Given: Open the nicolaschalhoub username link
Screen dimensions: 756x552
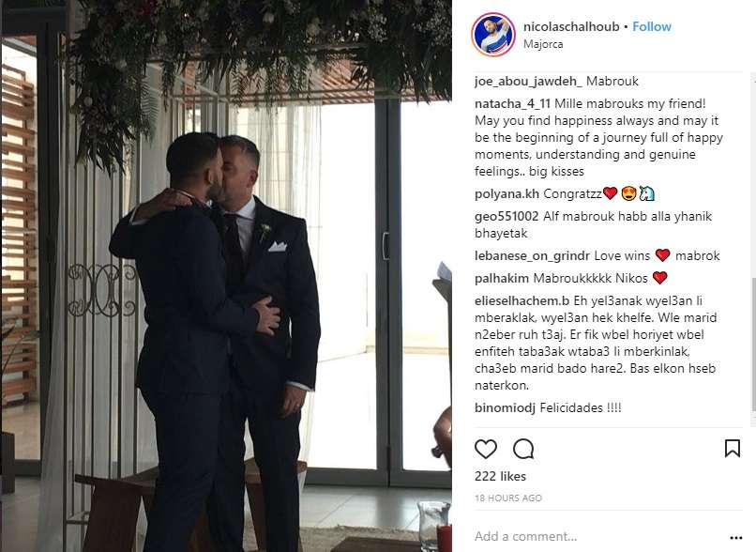Looking at the screenshot, I should 571,26.
